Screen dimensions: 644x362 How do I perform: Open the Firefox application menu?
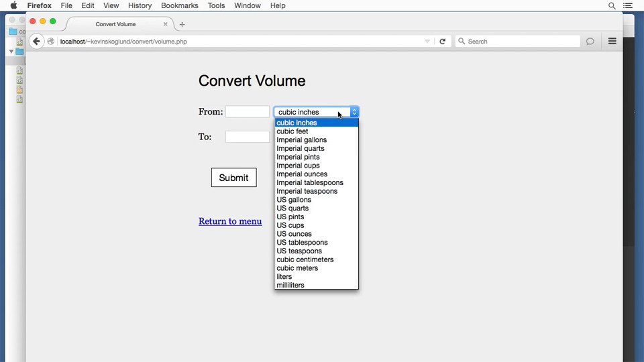click(40, 6)
